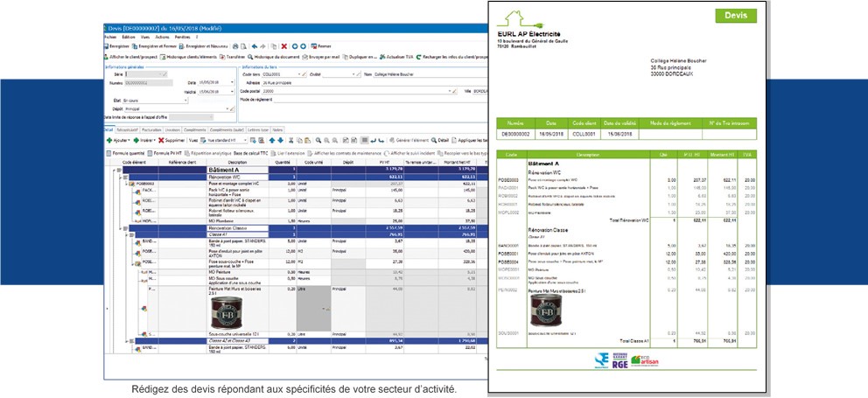868x398 pixels.
Task: Click the red X delete icon in top toolbar
Action: pos(283,45)
